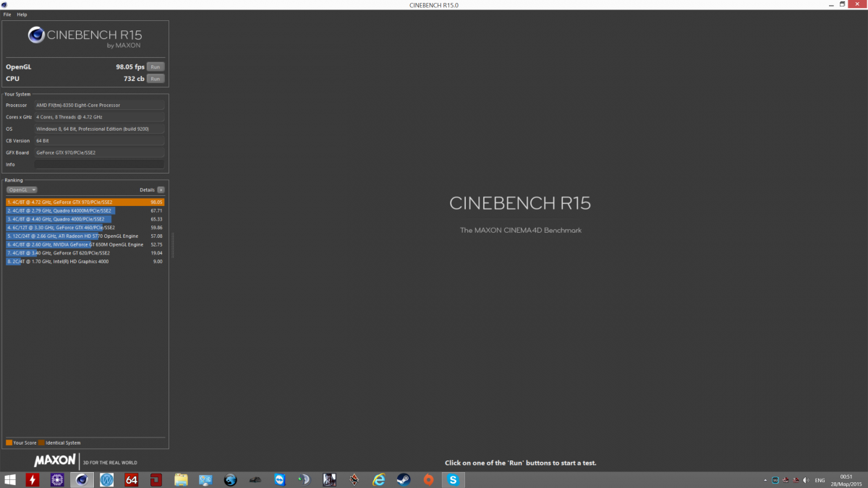Click the Cinebench sphere logo icon

pyautogui.click(x=36, y=35)
